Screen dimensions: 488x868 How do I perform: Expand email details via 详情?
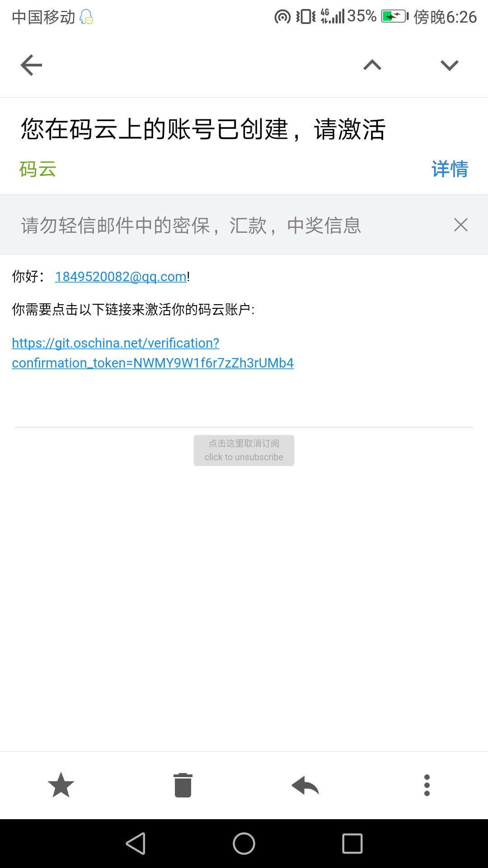450,169
